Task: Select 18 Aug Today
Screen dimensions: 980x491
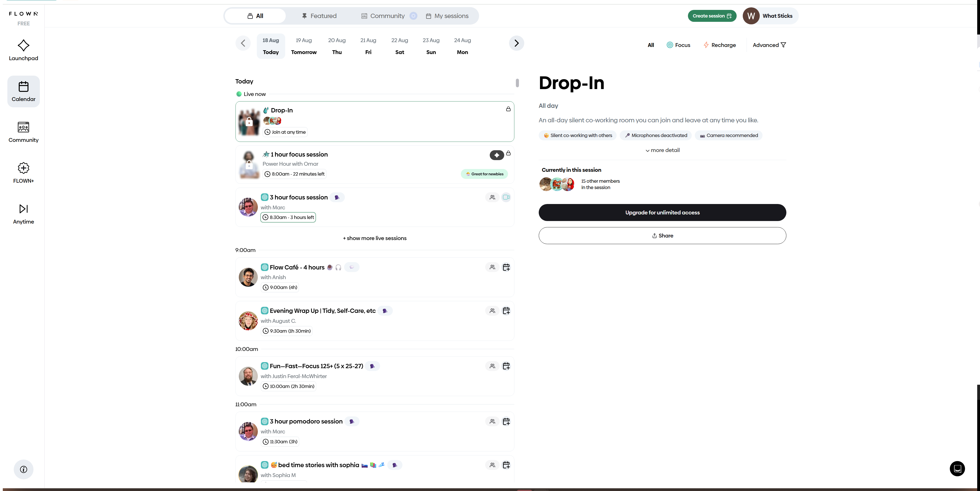Action: [x=271, y=46]
